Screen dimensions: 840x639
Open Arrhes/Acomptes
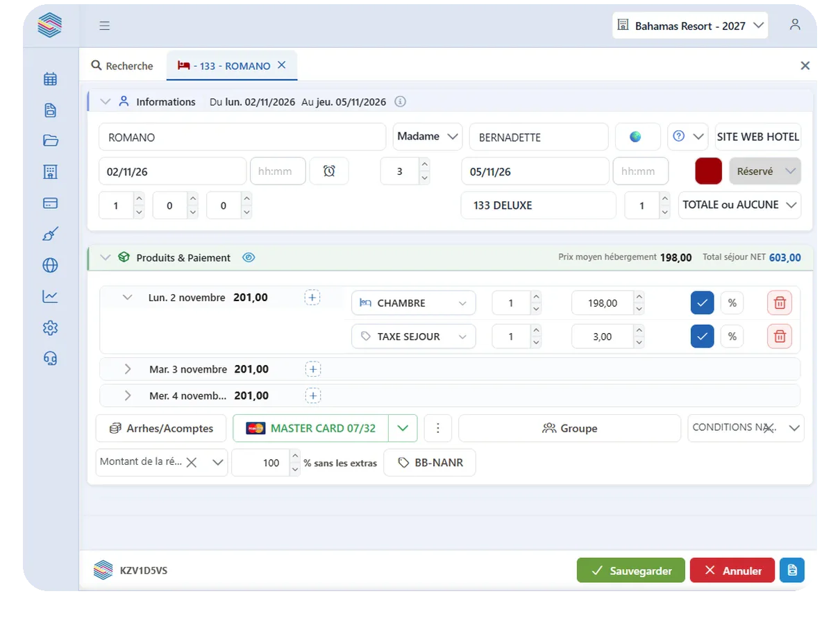pyautogui.click(x=161, y=428)
